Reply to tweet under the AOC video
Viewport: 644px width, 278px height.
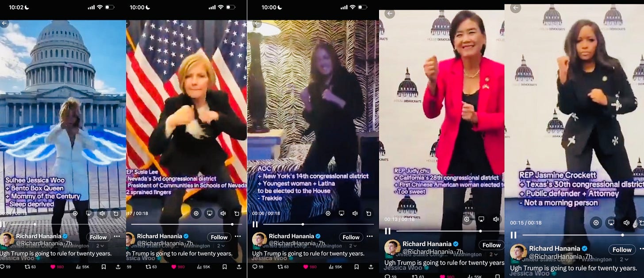256,267
